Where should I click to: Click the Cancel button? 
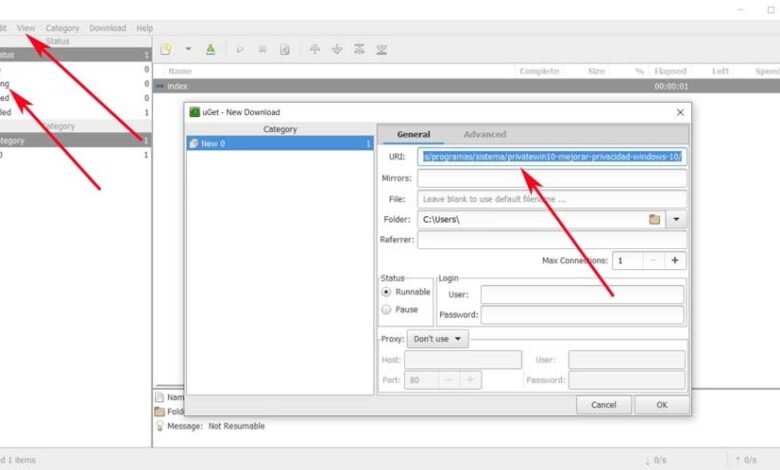click(x=604, y=405)
